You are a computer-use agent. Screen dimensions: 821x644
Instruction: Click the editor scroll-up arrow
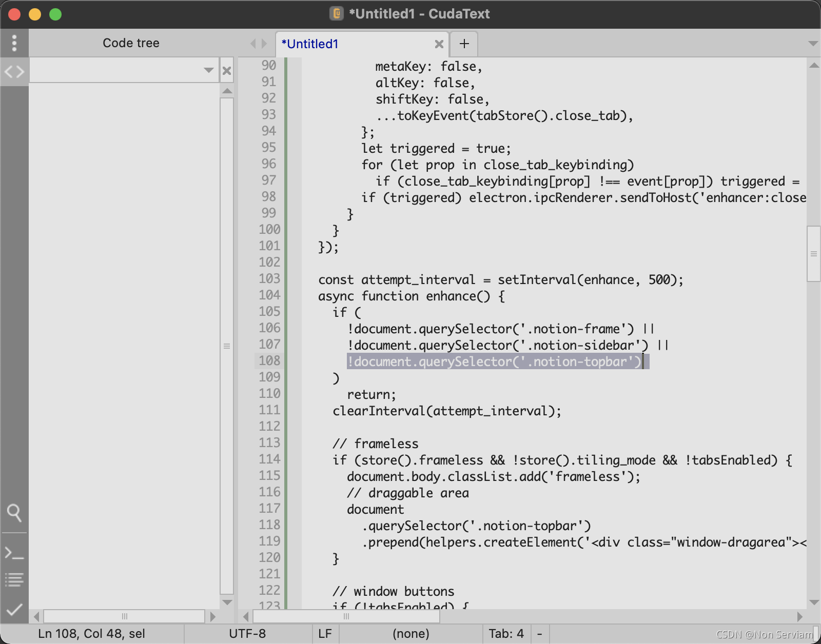pyautogui.click(x=814, y=65)
